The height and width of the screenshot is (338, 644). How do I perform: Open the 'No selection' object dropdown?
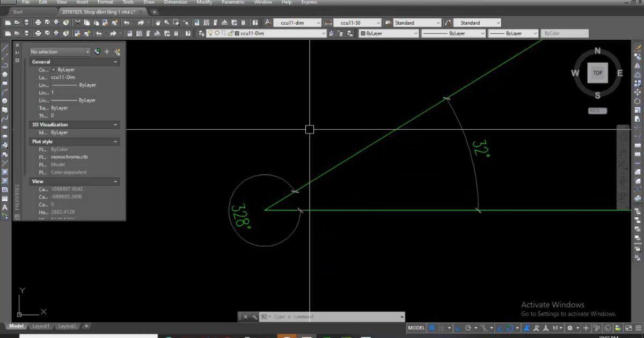[x=60, y=52]
